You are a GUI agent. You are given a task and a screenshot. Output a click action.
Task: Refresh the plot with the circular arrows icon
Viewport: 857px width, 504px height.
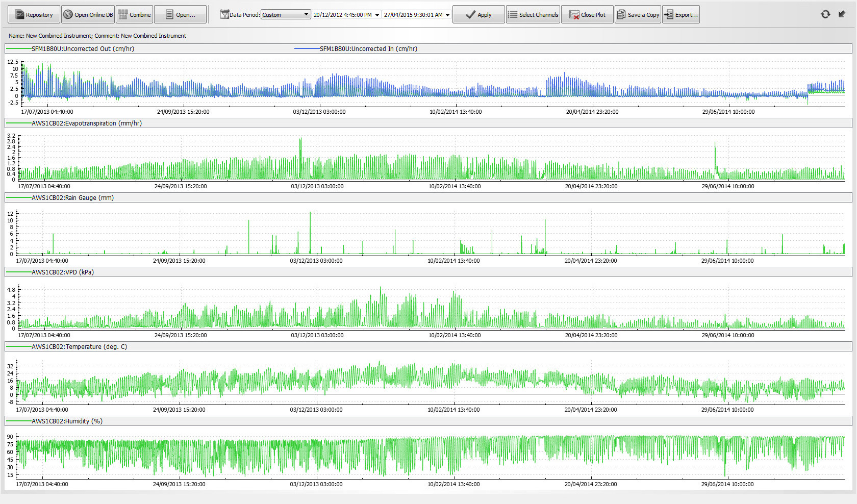825,14
